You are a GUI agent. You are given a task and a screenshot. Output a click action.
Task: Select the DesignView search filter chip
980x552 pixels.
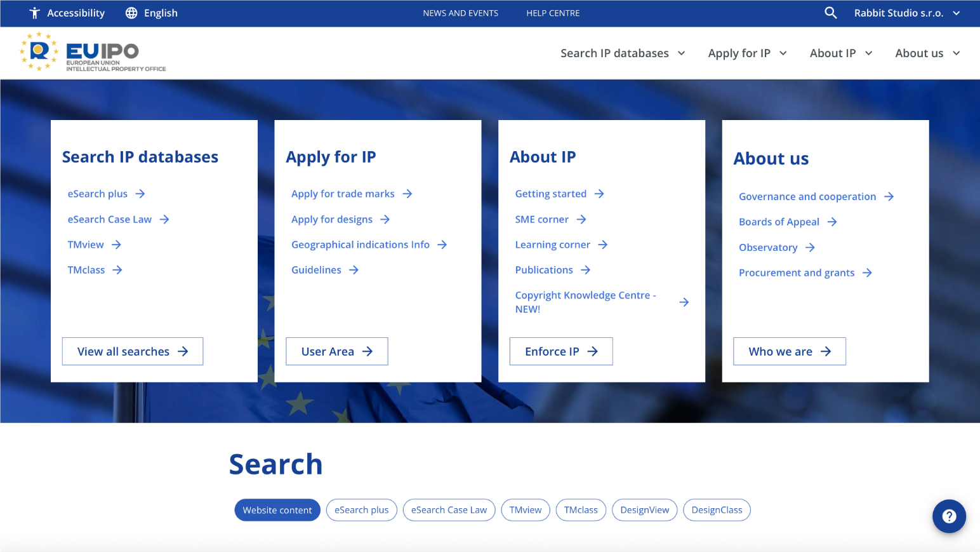644,510
